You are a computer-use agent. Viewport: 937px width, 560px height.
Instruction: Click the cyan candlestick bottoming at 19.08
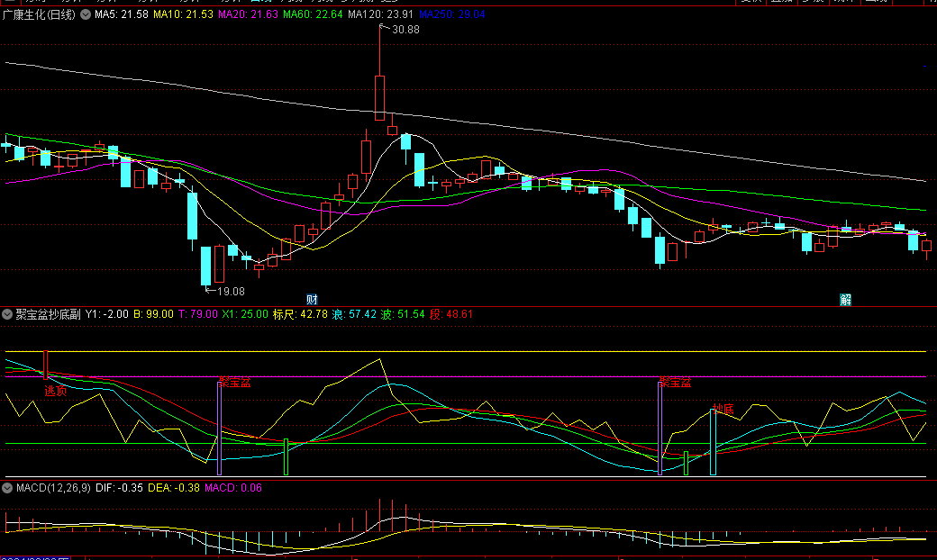(x=205, y=266)
